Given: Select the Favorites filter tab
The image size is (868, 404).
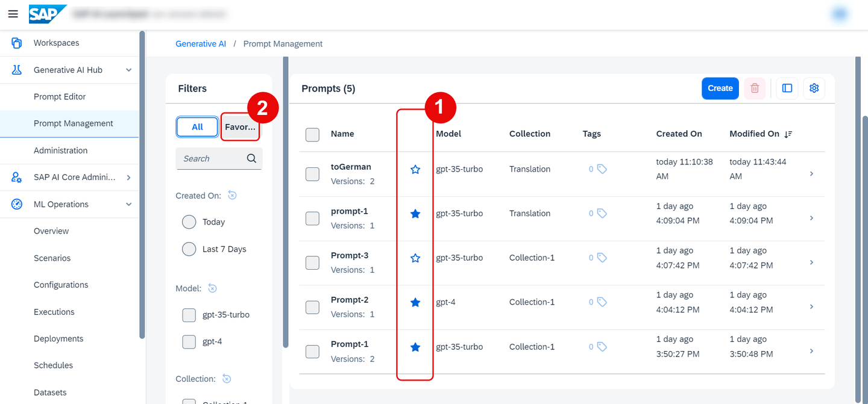Looking at the screenshot, I should pyautogui.click(x=240, y=127).
